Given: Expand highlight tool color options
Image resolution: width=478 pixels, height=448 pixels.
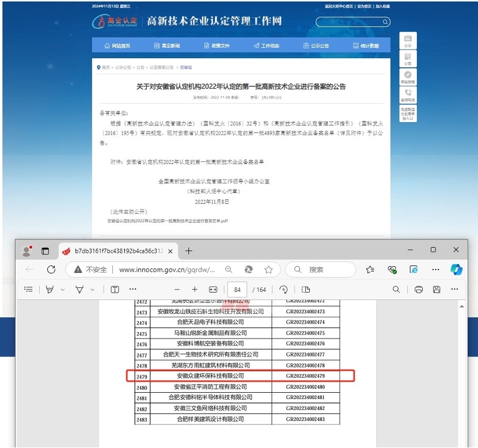Looking at the screenshot, I should 63,290.
